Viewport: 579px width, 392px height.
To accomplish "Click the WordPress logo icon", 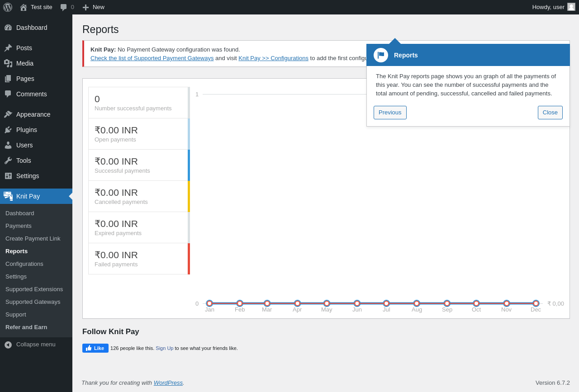I will click(x=8, y=7).
